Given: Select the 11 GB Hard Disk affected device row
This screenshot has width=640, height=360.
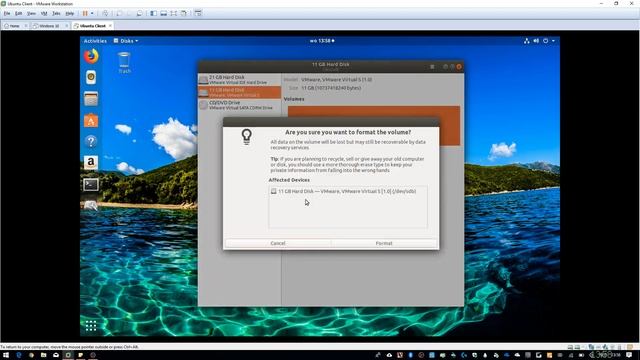Looking at the screenshot, I should [x=348, y=191].
